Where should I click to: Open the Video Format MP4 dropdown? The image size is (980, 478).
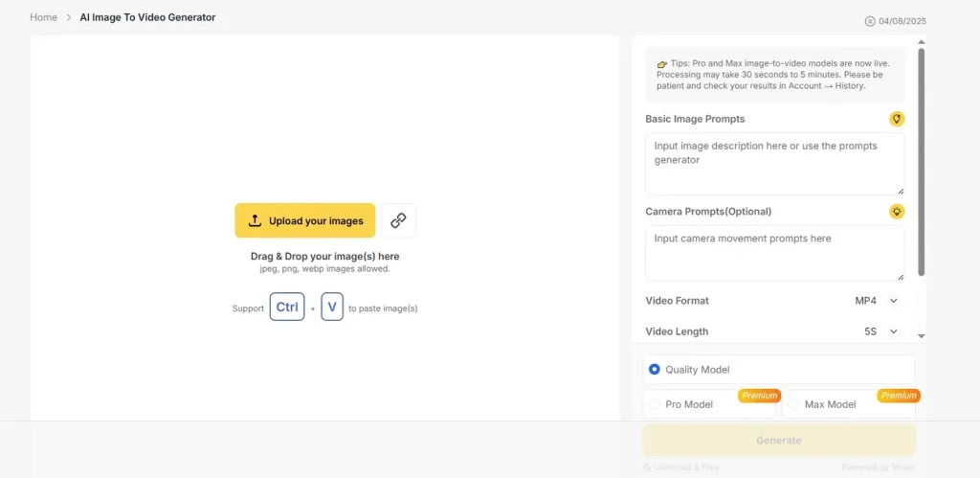click(878, 301)
